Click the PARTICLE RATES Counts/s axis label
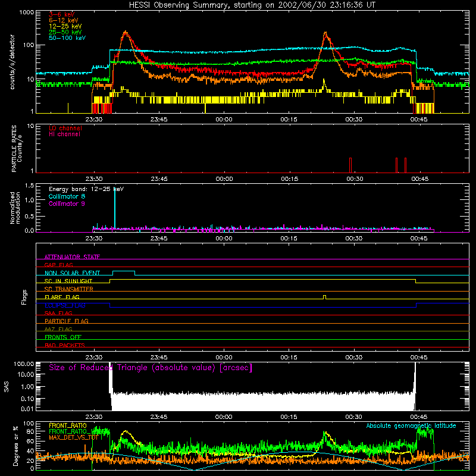This screenshot has height=476, width=476. 17,149
